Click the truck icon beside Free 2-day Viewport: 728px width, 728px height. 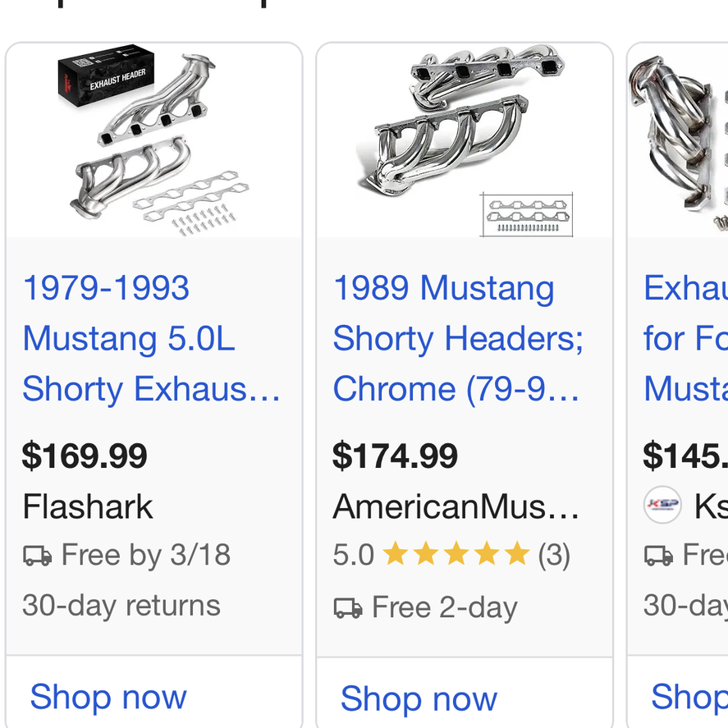348,608
